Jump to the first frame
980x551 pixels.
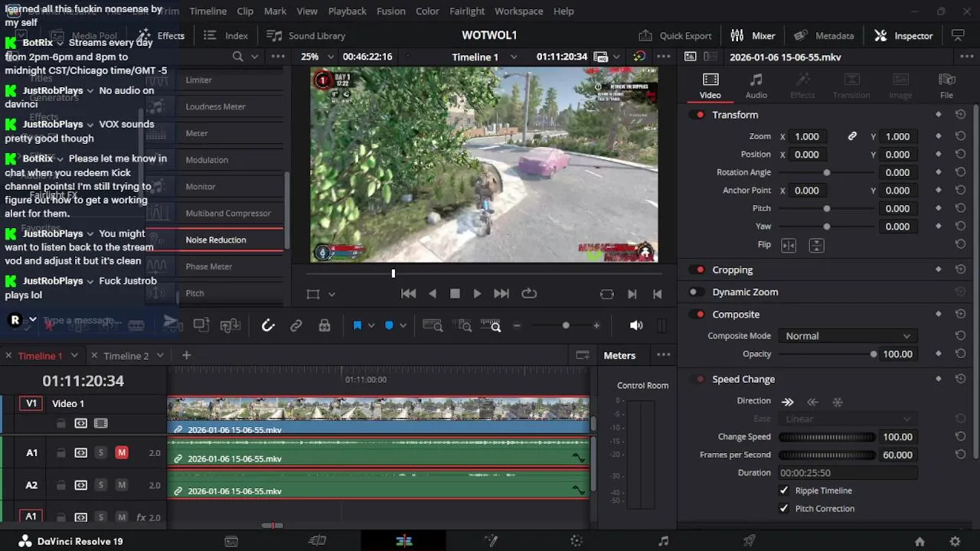tap(409, 294)
